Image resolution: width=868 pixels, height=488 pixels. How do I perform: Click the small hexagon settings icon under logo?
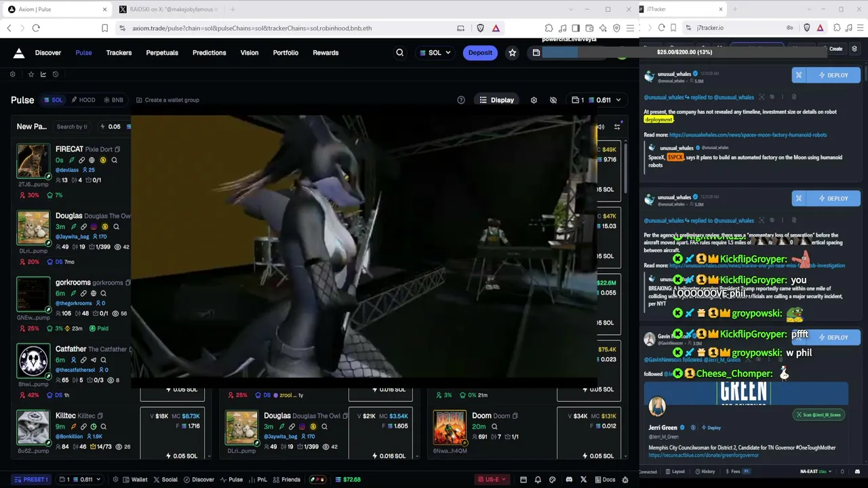tap(12, 75)
